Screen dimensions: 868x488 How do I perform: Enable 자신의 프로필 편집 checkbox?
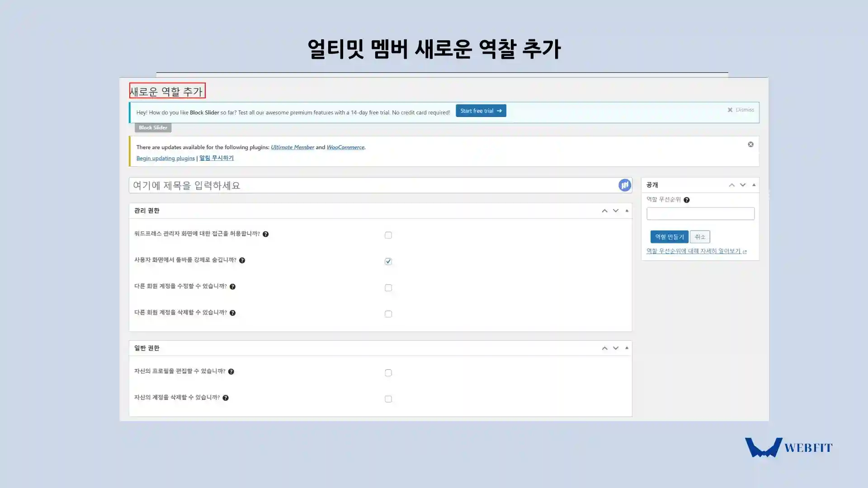[388, 373]
